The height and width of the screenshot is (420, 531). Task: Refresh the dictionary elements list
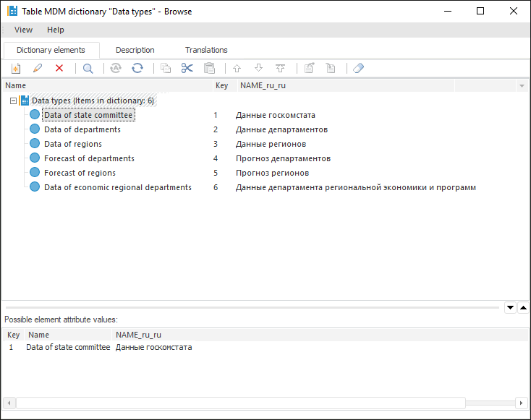[x=137, y=69]
